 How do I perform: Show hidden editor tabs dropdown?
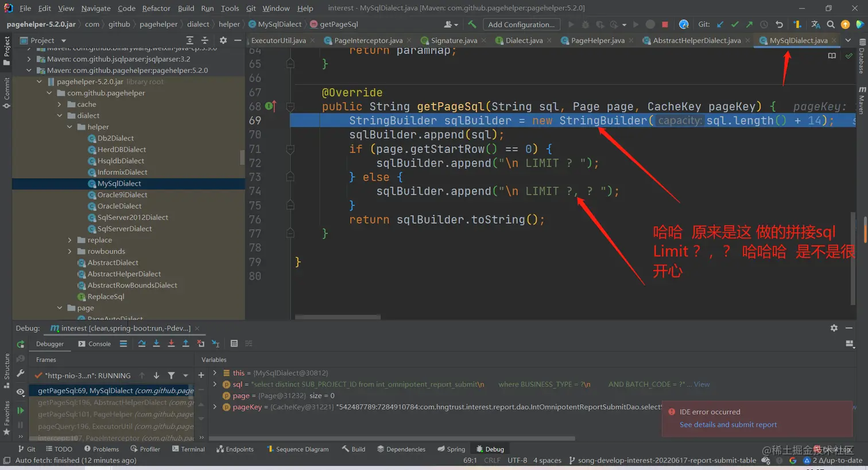[848, 40]
